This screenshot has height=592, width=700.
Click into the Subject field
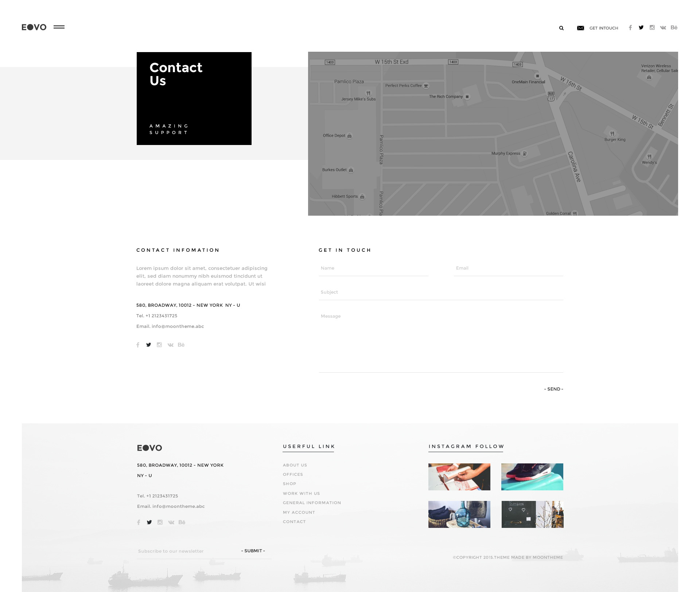click(441, 292)
